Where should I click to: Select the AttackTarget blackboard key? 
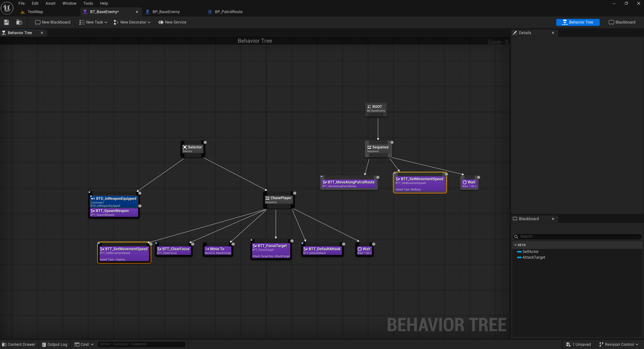[533, 257]
